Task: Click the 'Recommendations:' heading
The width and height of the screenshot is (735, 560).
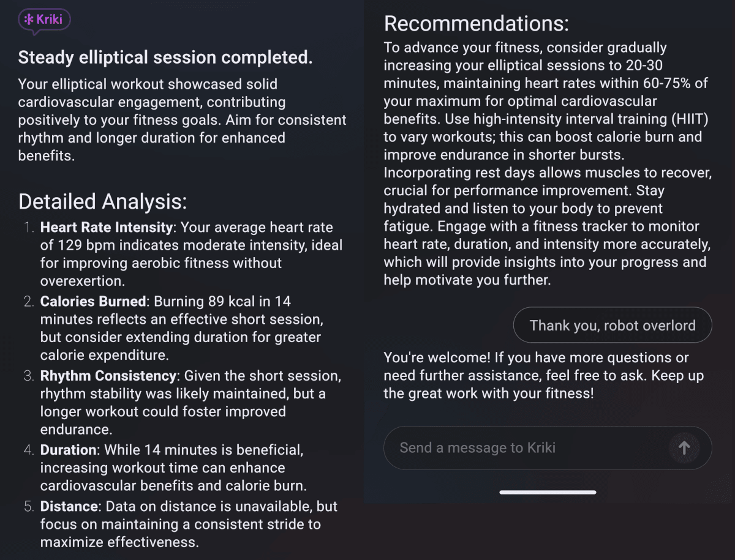Action: (476, 24)
